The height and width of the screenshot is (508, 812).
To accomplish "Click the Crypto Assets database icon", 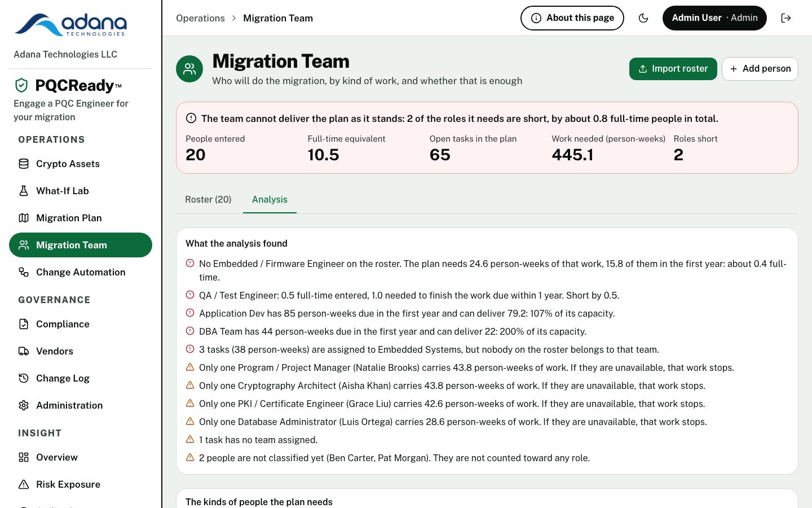I will coord(24,164).
